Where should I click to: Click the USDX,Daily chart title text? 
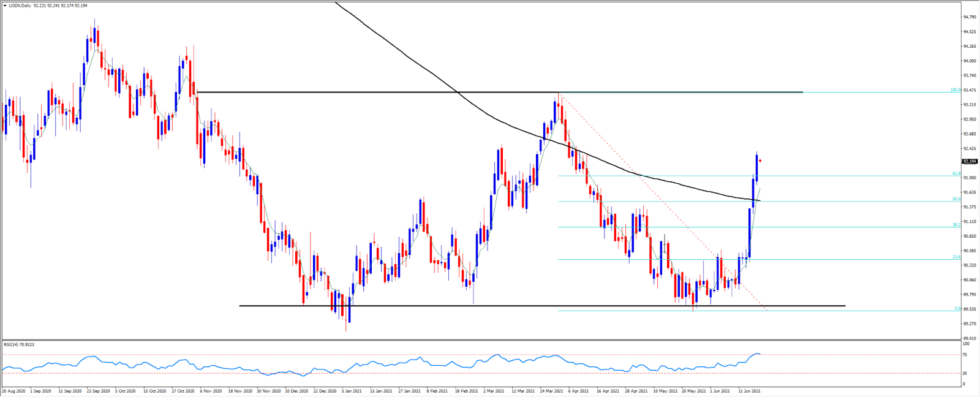point(20,6)
